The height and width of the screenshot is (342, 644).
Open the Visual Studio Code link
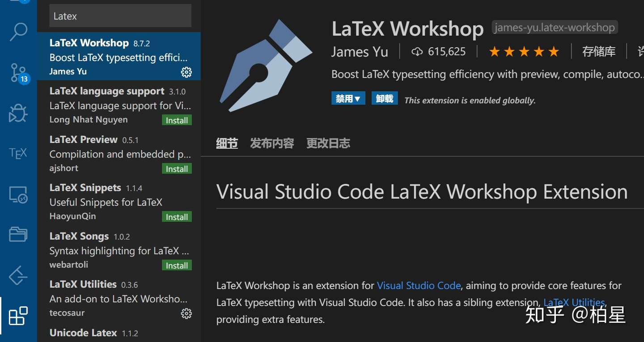pyautogui.click(x=419, y=285)
